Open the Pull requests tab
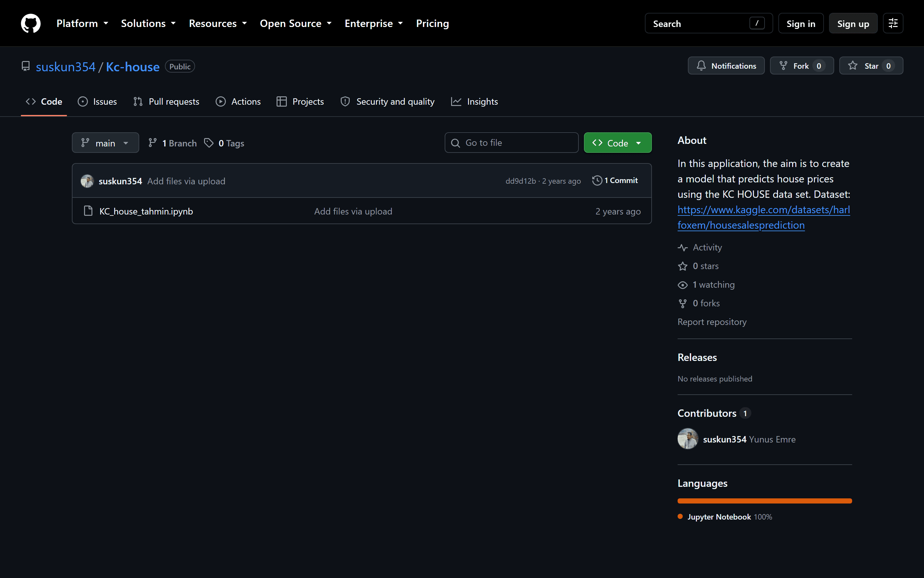This screenshot has width=924, height=578. coord(166,102)
